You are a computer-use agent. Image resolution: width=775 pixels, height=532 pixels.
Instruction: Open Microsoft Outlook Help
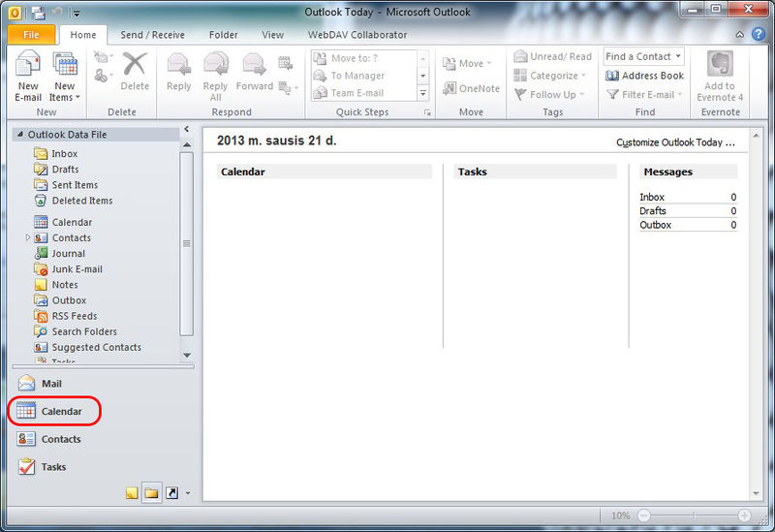tap(759, 34)
